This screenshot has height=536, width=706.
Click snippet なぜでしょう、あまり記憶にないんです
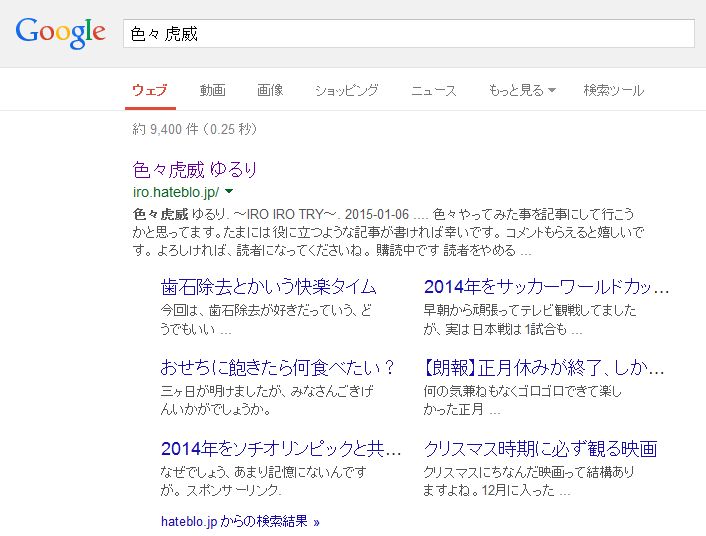[x=263, y=481]
